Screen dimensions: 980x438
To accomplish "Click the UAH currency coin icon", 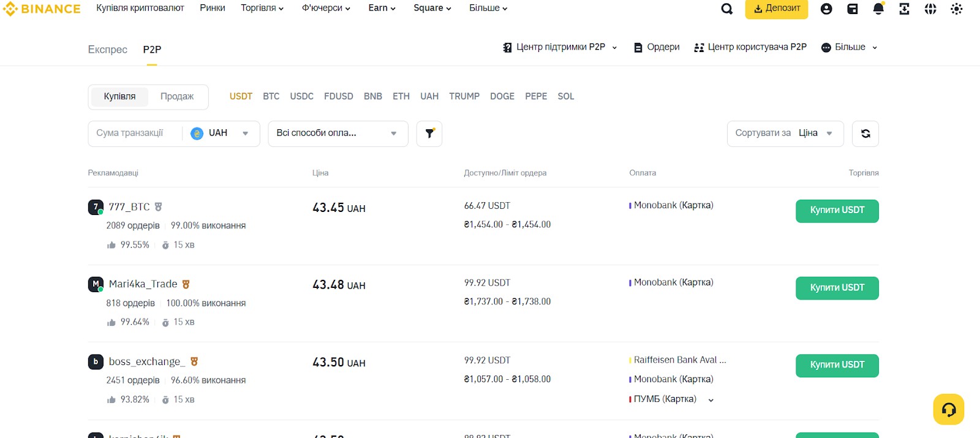I will click(x=197, y=134).
